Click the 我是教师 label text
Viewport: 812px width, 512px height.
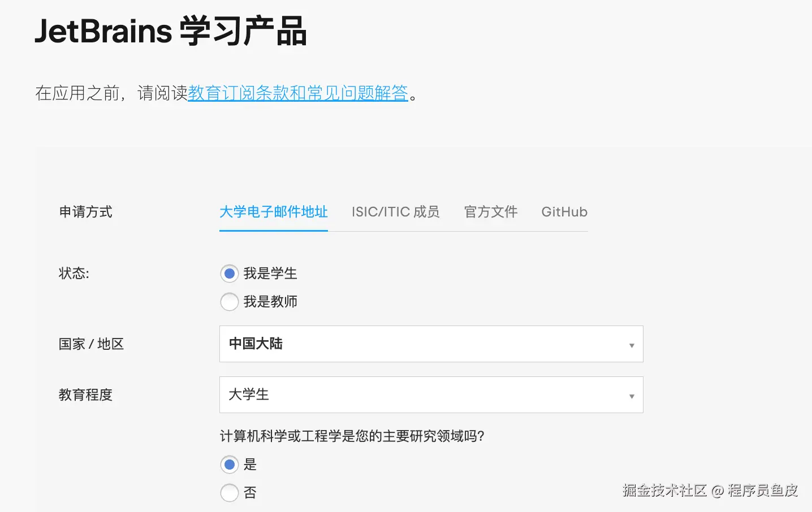tap(270, 302)
